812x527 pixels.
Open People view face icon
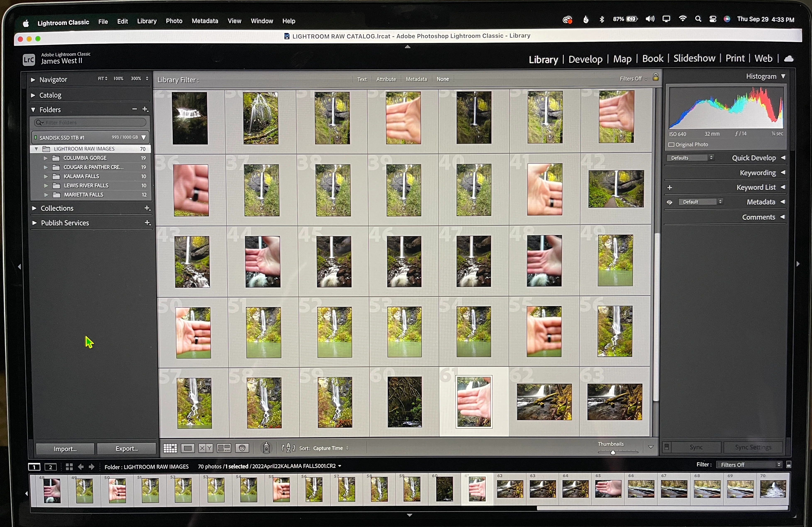242,448
